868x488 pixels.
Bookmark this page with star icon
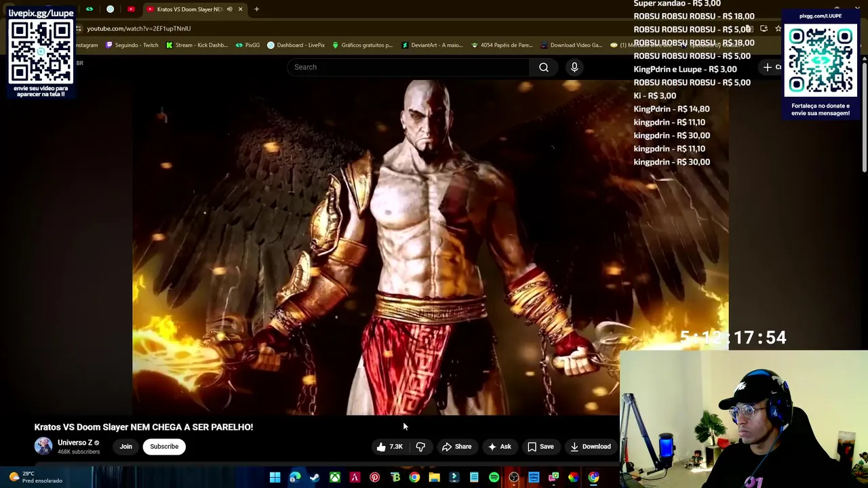point(778,28)
